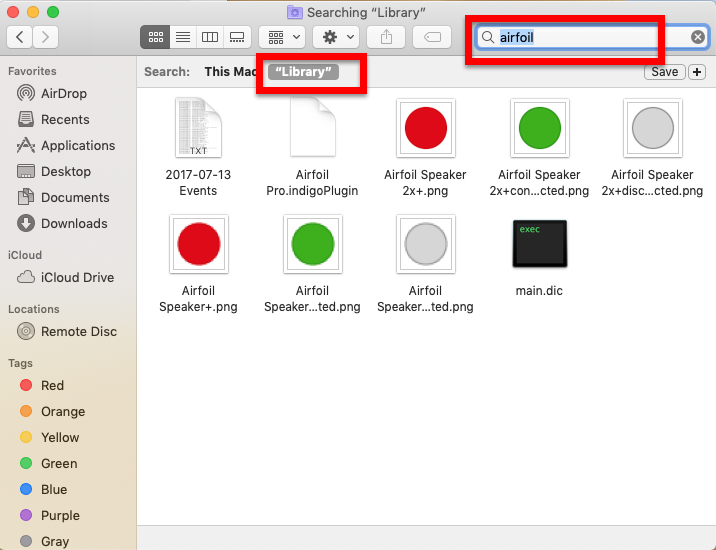Click the Edit Tags toolbar button
Screen dimensions: 716x550
tap(431, 37)
